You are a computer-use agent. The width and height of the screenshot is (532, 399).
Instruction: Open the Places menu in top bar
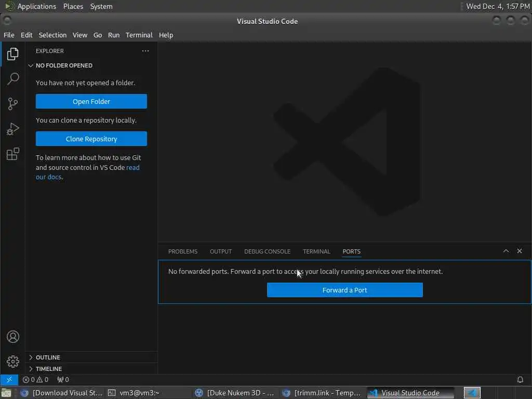(73, 6)
